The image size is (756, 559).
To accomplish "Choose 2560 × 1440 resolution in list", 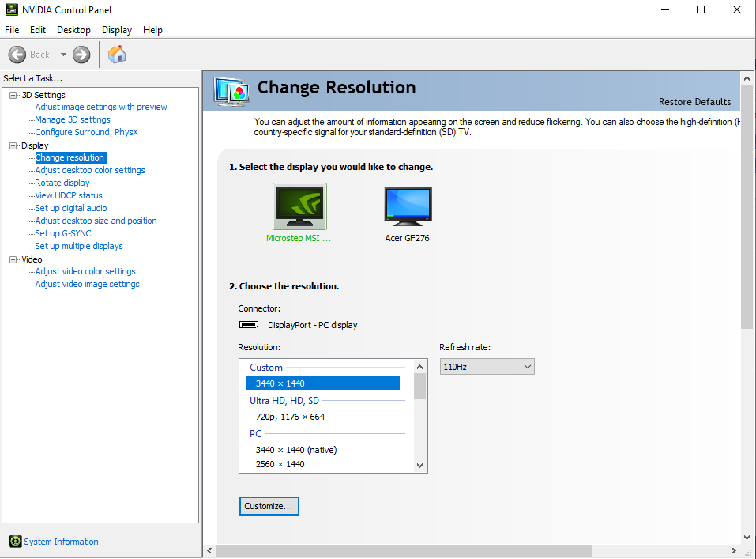I will [x=280, y=464].
